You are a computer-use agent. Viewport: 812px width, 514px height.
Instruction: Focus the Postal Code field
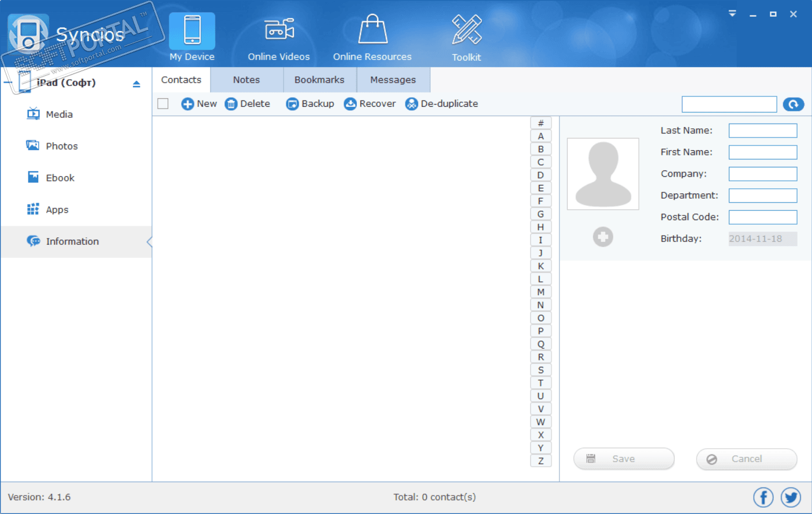[763, 217]
